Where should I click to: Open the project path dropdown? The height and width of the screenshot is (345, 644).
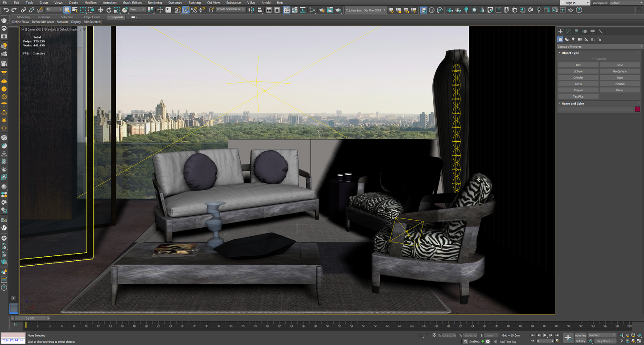(365, 9)
